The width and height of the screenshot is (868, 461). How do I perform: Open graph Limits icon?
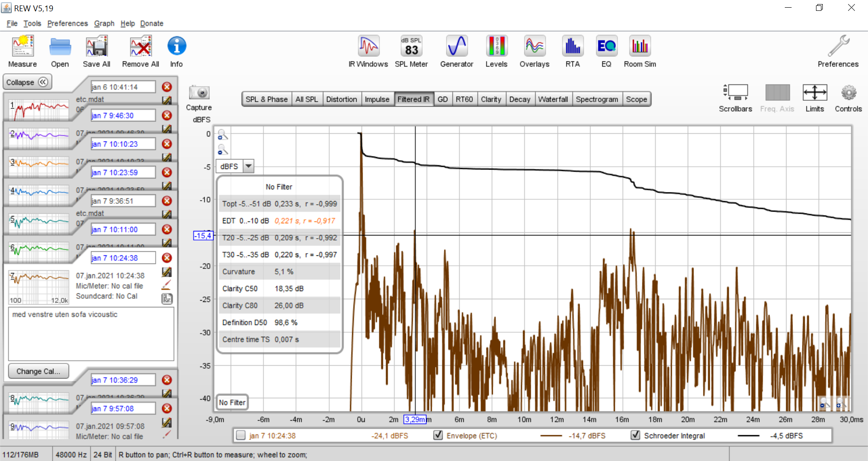pos(815,93)
